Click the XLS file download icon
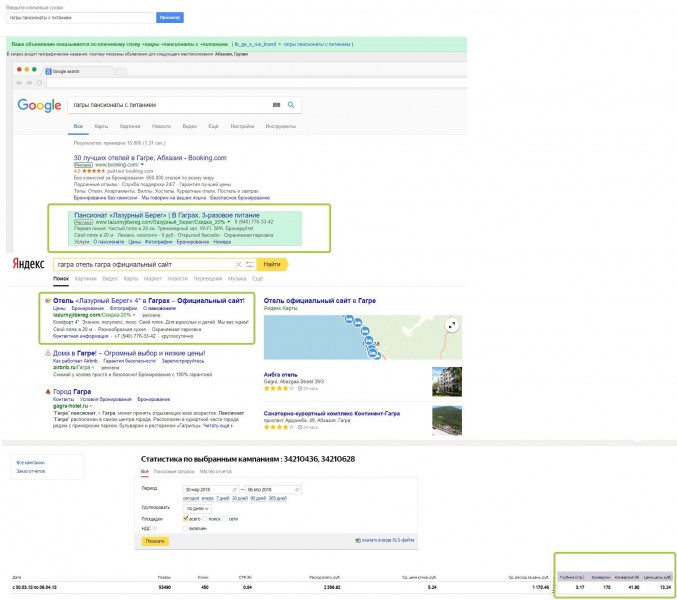This screenshot has width=677, height=600. (357, 540)
